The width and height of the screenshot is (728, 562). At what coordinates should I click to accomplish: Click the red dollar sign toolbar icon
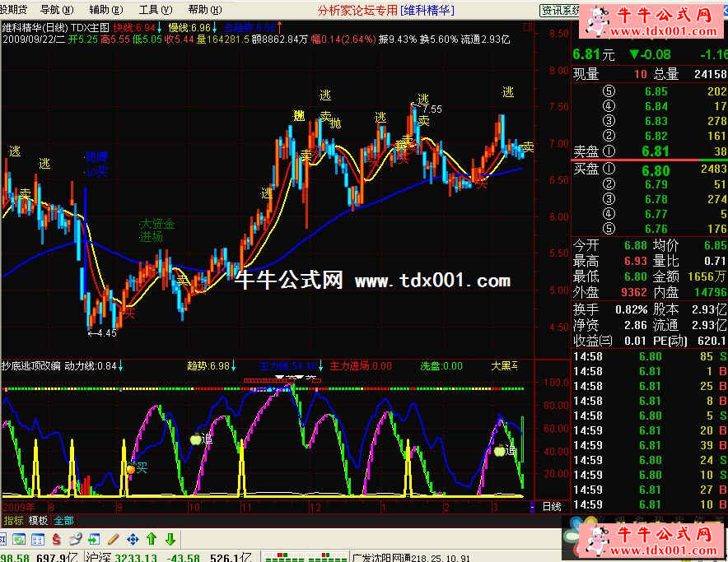click(x=57, y=539)
